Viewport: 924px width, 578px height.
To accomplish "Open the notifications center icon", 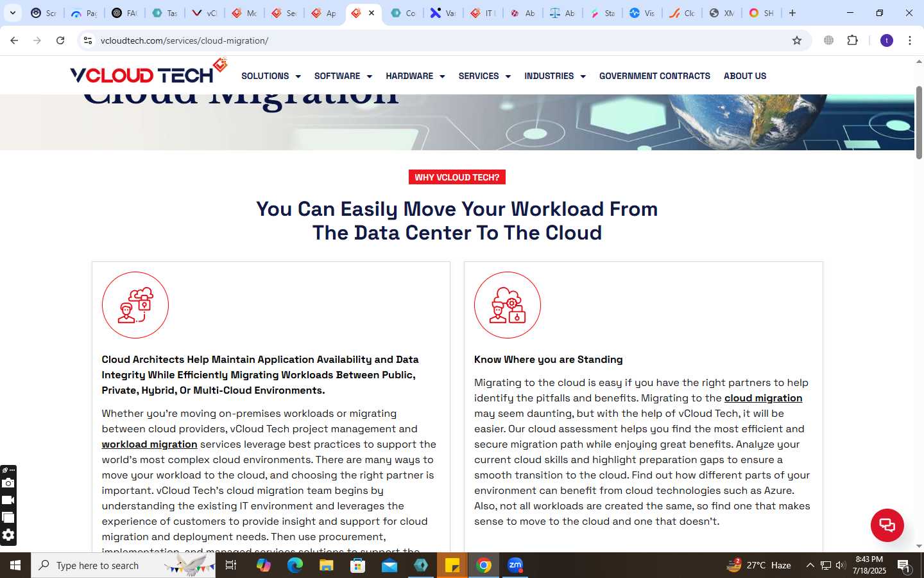I will (904, 565).
